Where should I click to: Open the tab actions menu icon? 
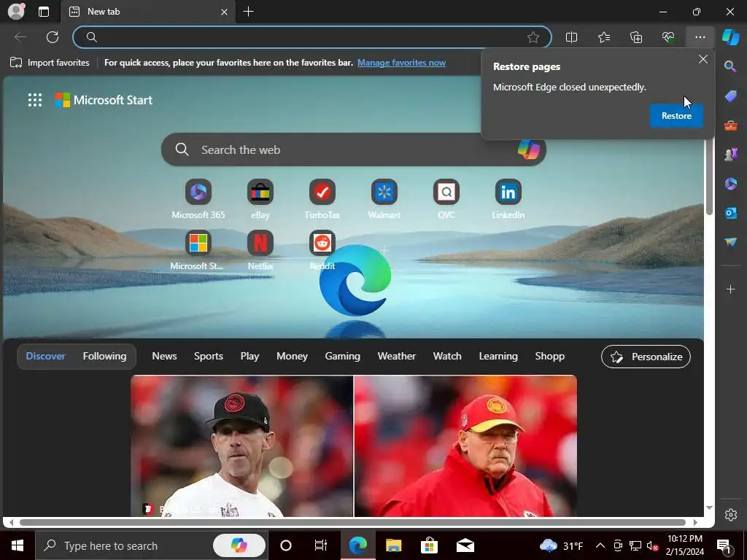[43, 12]
